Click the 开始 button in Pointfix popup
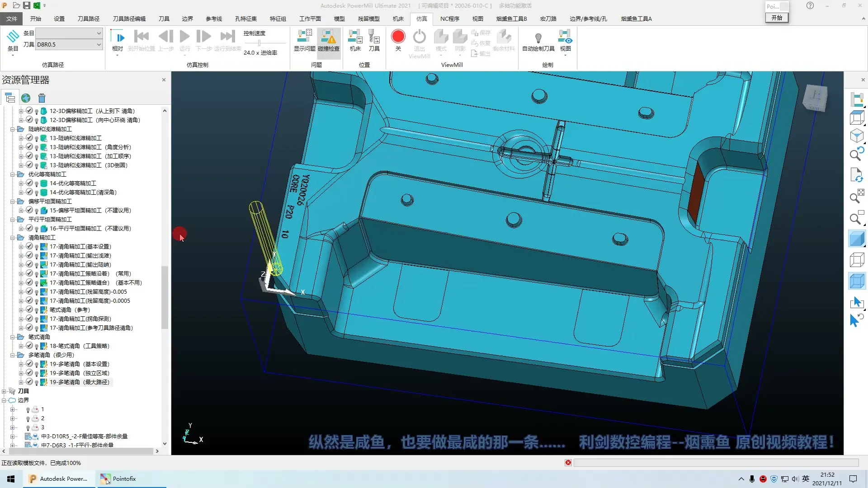The height and width of the screenshot is (488, 868). point(777,18)
